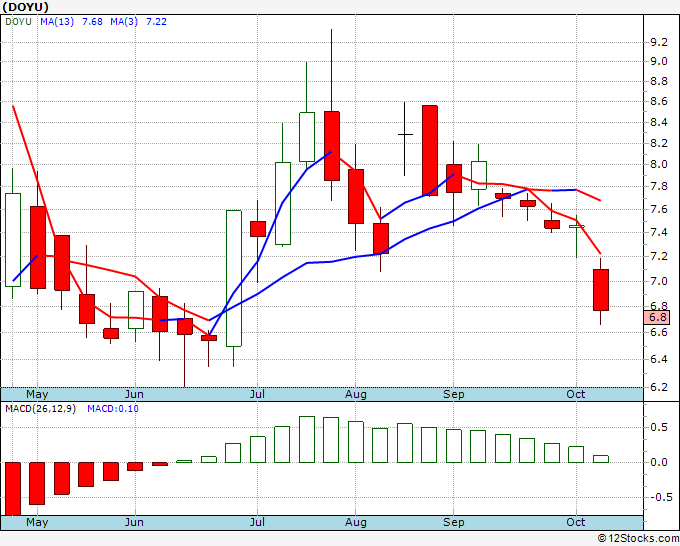Image resolution: width=680 pixels, height=546 pixels.
Task: Click the highlighted 6.8 current price tag
Action: click(x=659, y=318)
